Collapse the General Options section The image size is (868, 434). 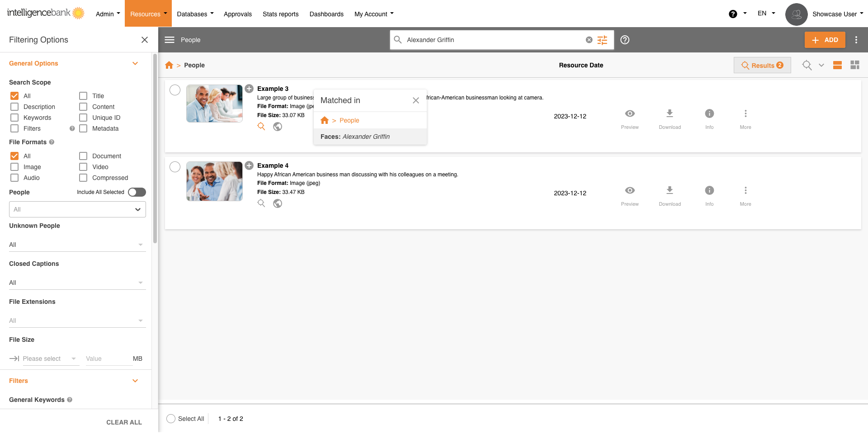pyautogui.click(x=135, y=63)
